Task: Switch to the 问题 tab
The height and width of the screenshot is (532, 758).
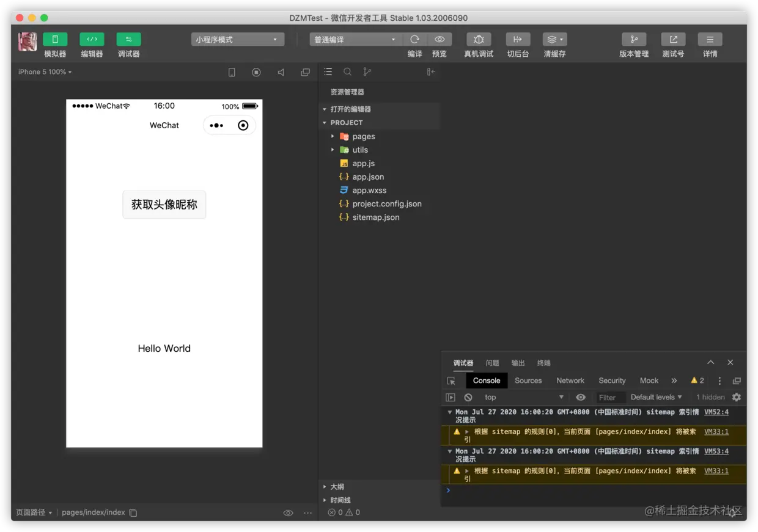Action: (492, 363)
